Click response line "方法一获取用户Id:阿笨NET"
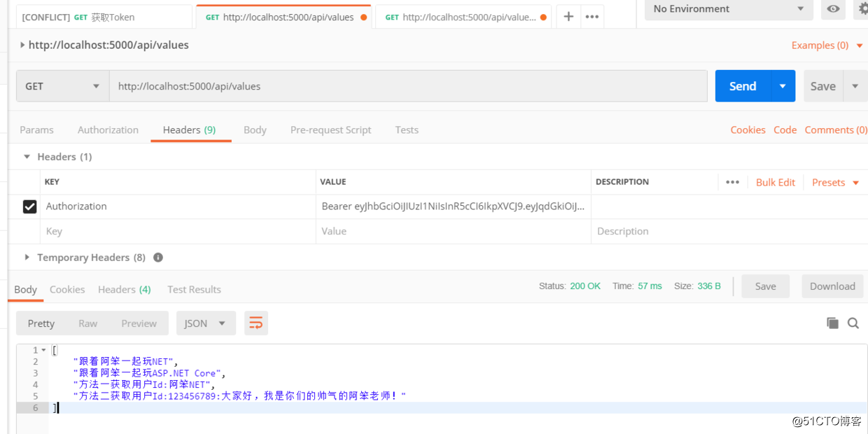 point(143,384)
